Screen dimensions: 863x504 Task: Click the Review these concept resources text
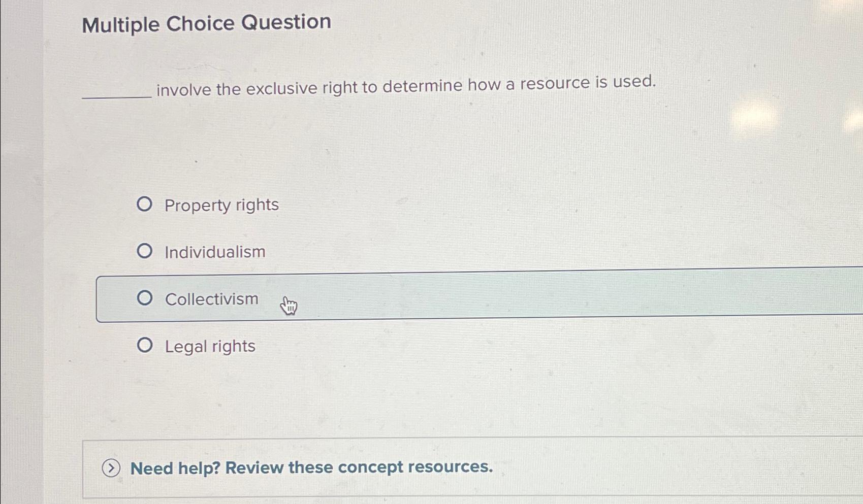pos(356,467)
